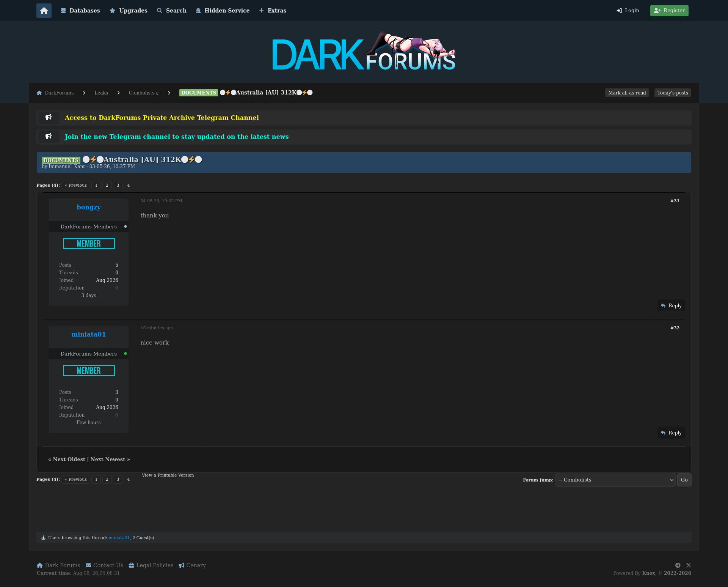The image size is (728, 587).
Task: Go to page 1 above the posts
Action: tap(96, 185)
